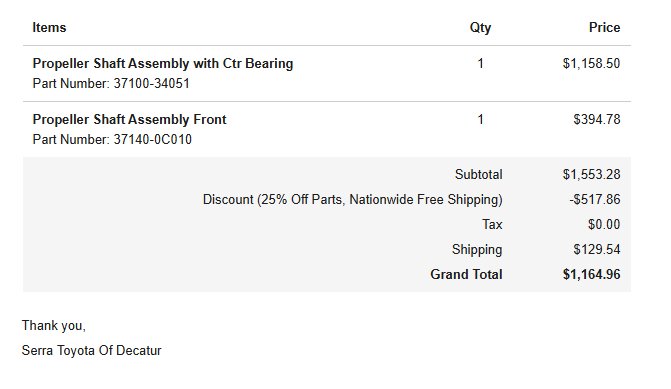This screenshot has width=671, height=389.
Task: Click the Price column header
Action: click(604, 28)
